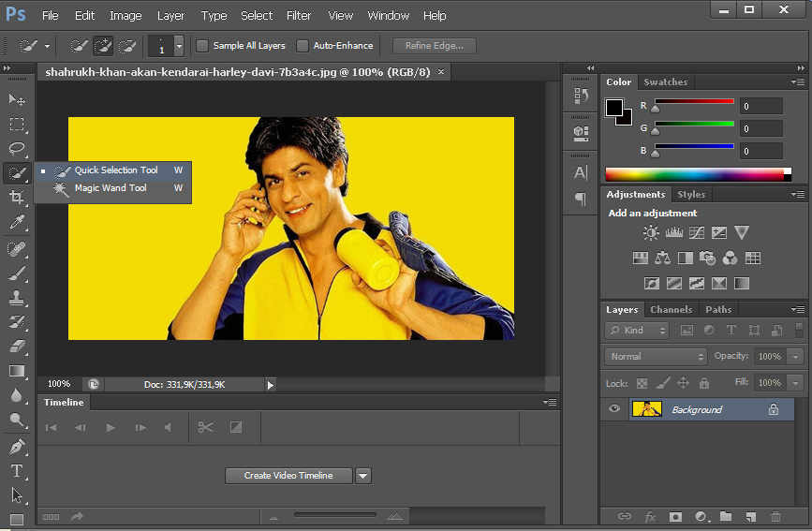Image resolution: width=812 pixels, height=531 pixels.
Task: Open the Paragraph panel icon
Action: (x=581, y=199)
